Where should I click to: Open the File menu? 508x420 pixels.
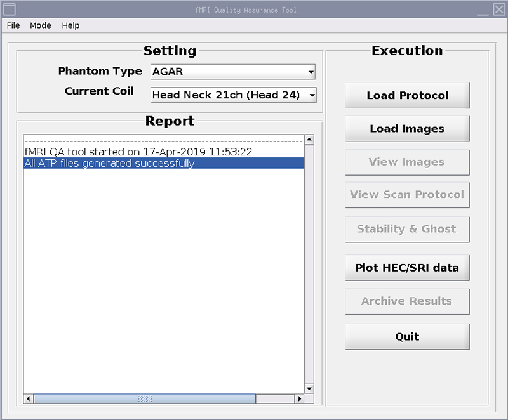[13, 25]
